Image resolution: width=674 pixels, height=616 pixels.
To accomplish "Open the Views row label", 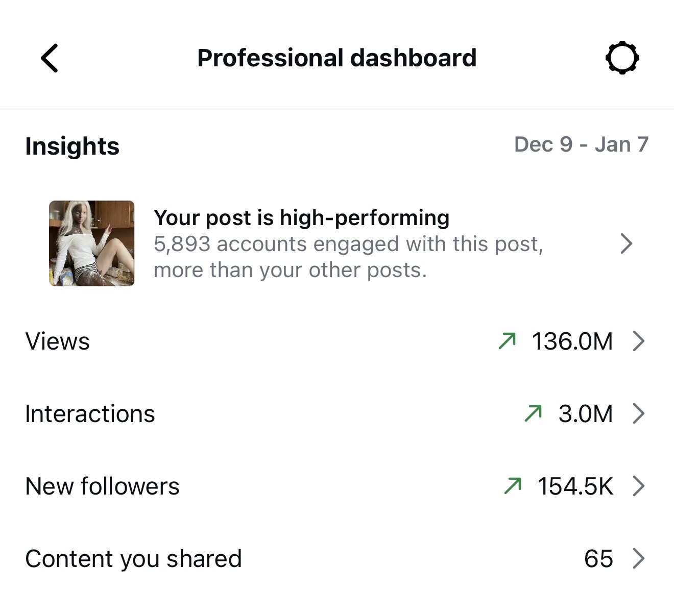I will 58,341.
